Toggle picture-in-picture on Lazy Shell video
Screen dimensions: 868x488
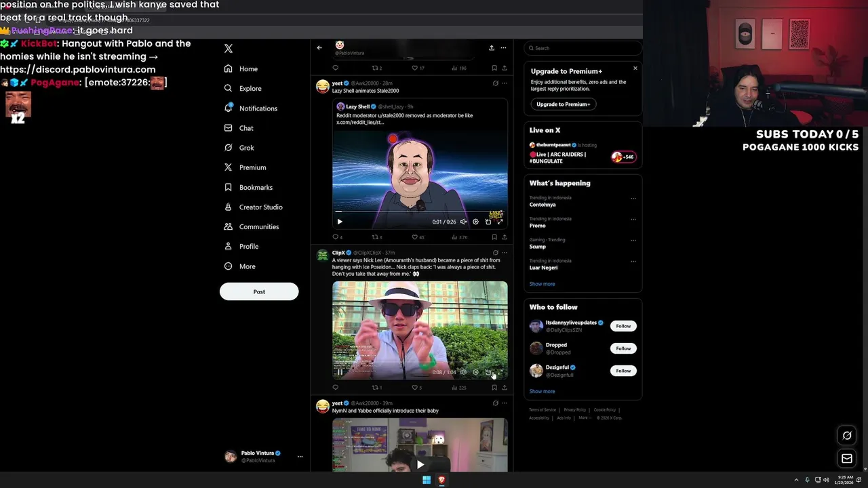pyautogui.click(x=488, y=222)
